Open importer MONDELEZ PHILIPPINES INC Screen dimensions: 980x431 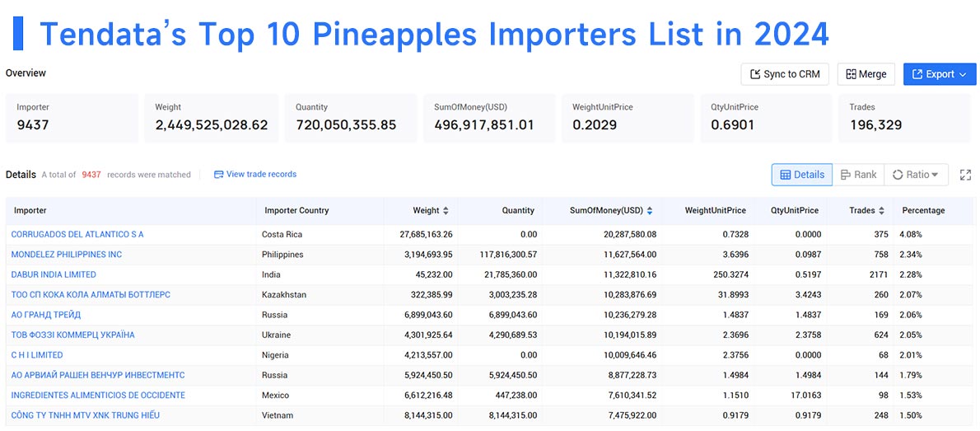(67, 255)
